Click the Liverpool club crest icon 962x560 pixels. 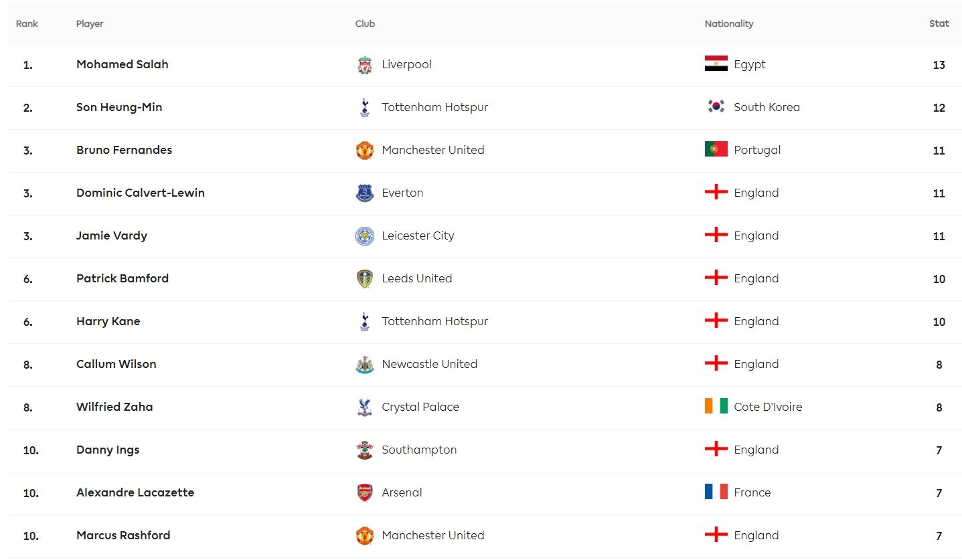364,65
